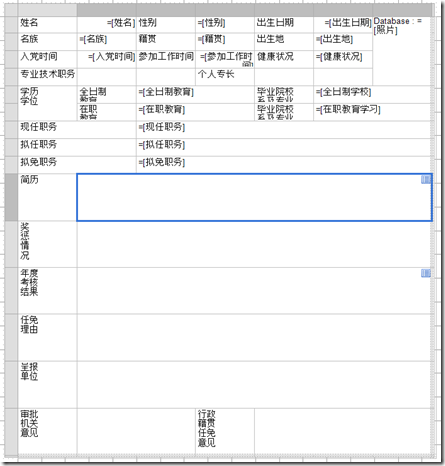Click the table icon in the 年度考核结果 row
Image resolution: width=445 pixels, height=466 pixels.
pyautogui.click(x=426, y=273)
